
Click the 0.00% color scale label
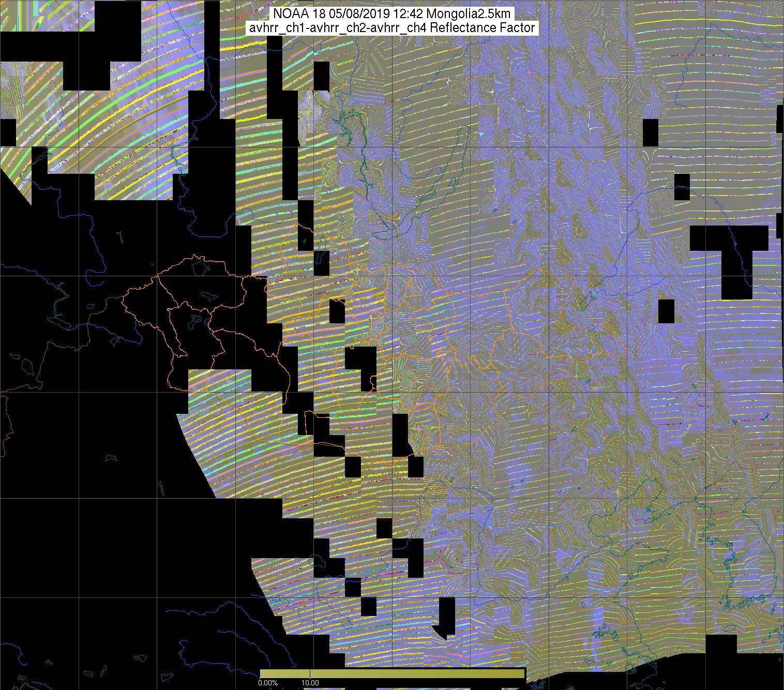pos(268,683)
